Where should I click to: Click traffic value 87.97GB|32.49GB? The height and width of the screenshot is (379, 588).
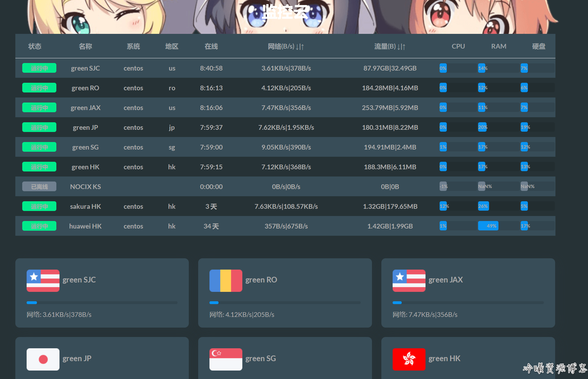[x=390, y=68]
